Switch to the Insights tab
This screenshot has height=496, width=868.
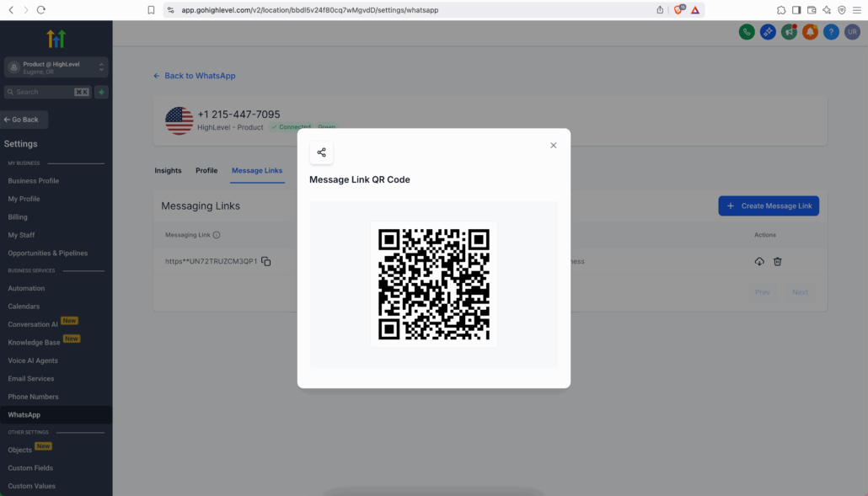[168, 170]
